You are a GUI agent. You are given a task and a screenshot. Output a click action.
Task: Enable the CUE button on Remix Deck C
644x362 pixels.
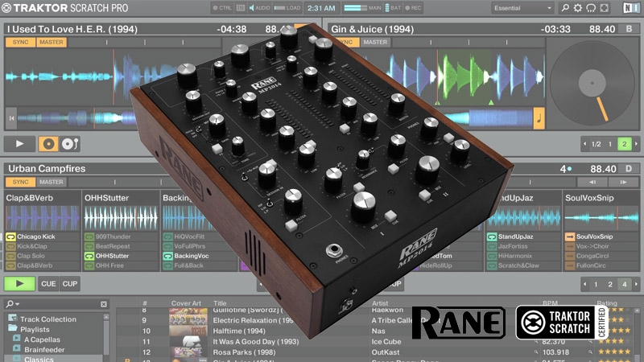pos(48,284)
